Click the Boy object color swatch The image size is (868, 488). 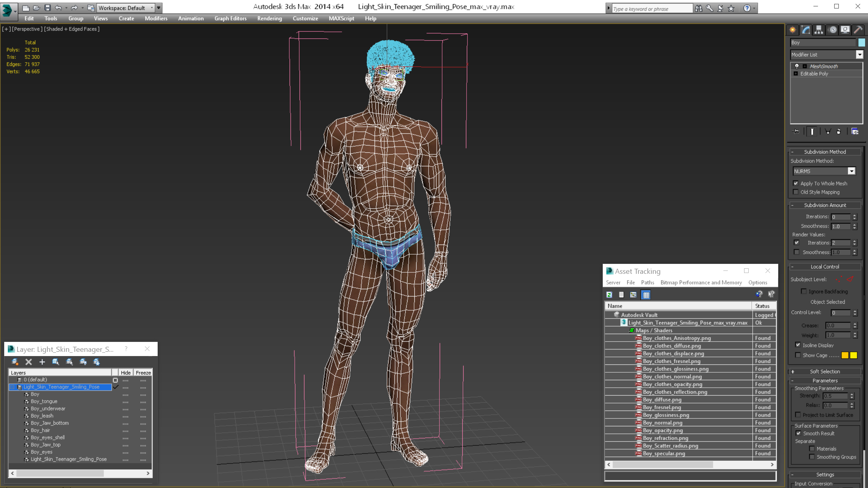(861, 42)
